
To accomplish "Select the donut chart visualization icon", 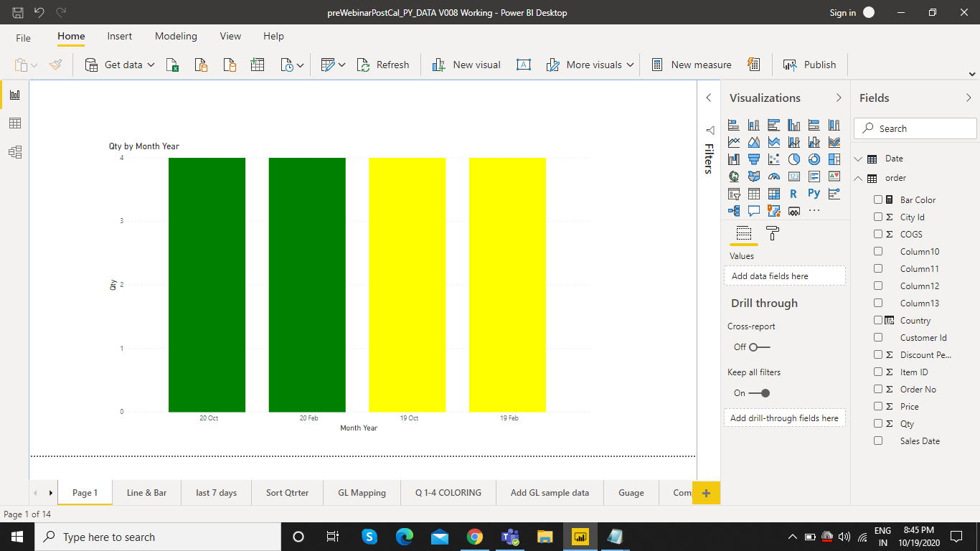I will pos(814,159).
